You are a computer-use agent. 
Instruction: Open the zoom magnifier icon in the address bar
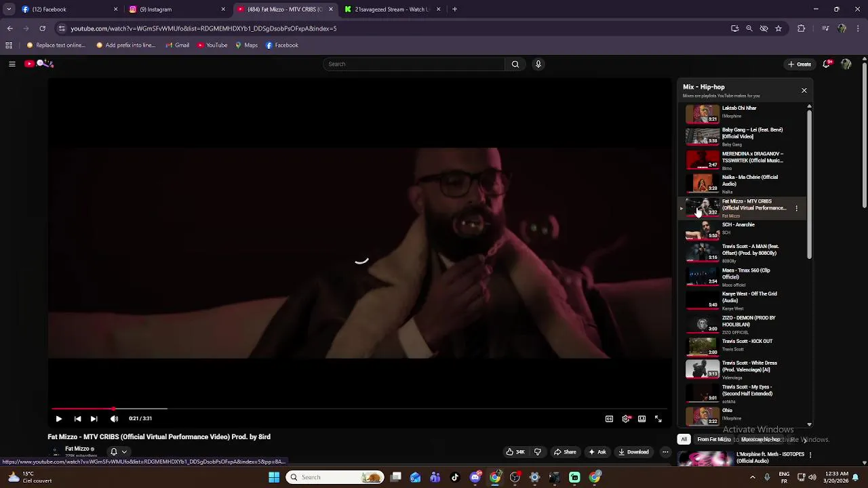749,28
